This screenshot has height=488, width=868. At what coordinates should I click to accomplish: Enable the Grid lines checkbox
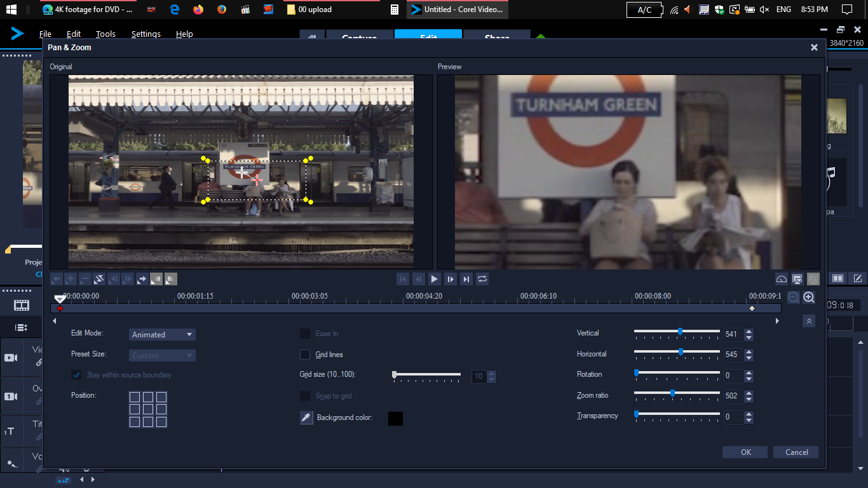tap(305, 355)
